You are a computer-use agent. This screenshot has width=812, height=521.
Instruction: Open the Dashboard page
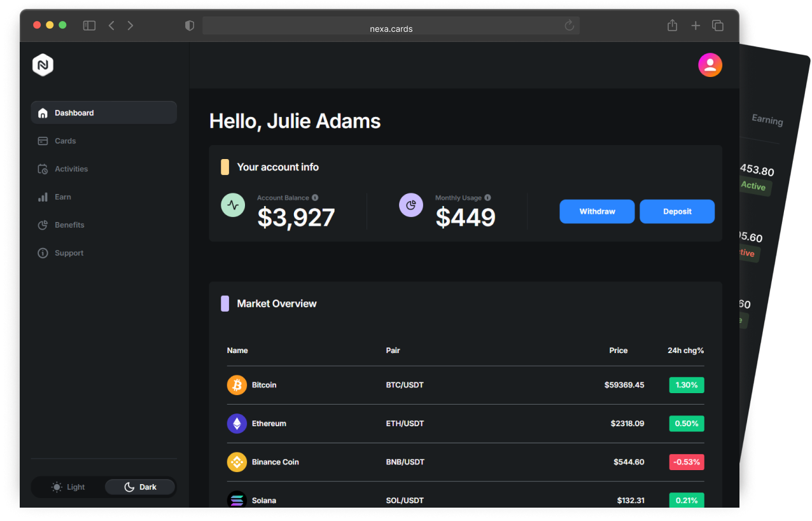(x=104, y=113)
